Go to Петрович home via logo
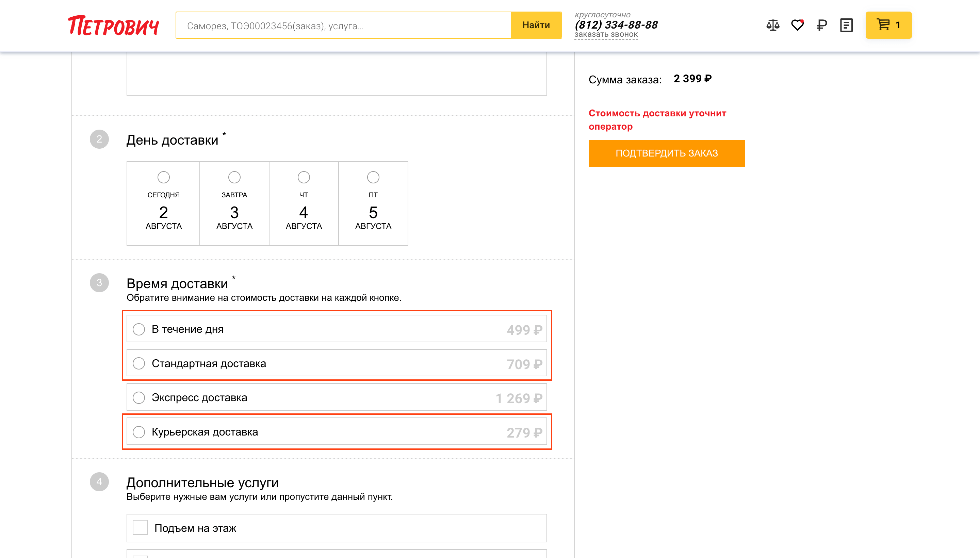The image size is (980, 558). pyautogui.click(x=114, y=26)
